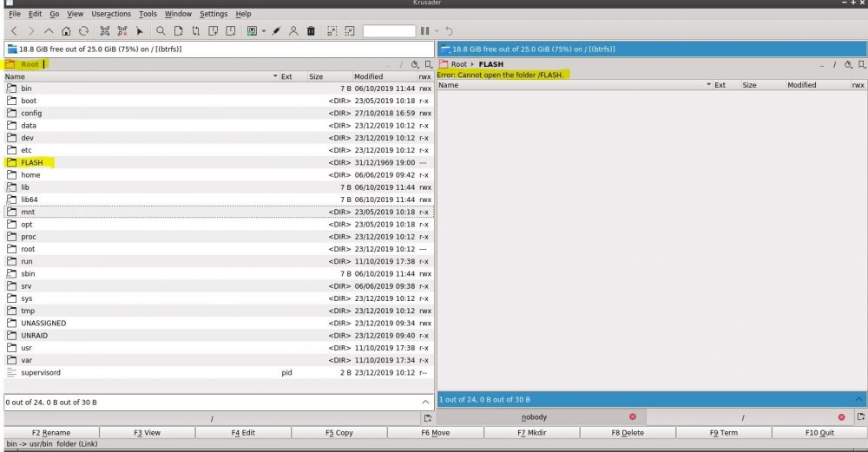Go back using the toolbar back arrow

(x=15, y=31)
